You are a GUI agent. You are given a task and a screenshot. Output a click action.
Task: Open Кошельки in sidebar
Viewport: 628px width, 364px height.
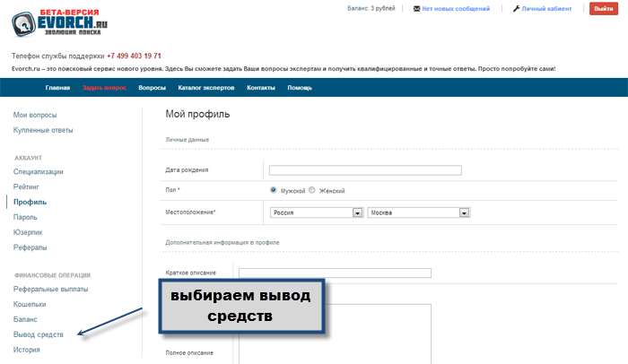click(x=30, y=304)
